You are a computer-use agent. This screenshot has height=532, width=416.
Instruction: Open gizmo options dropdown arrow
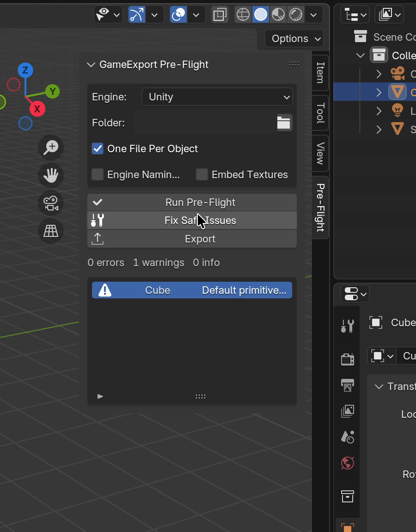pos(154,15)
